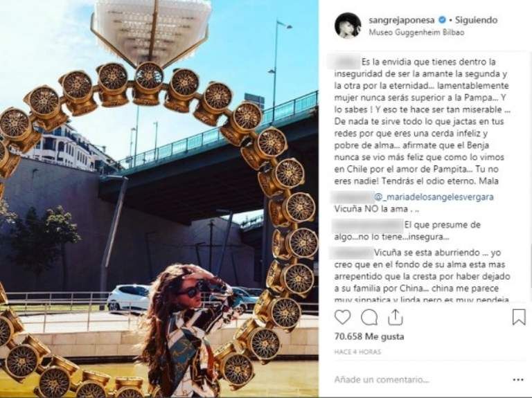Click the speech bubble comment icon

(x=369, y=317)
